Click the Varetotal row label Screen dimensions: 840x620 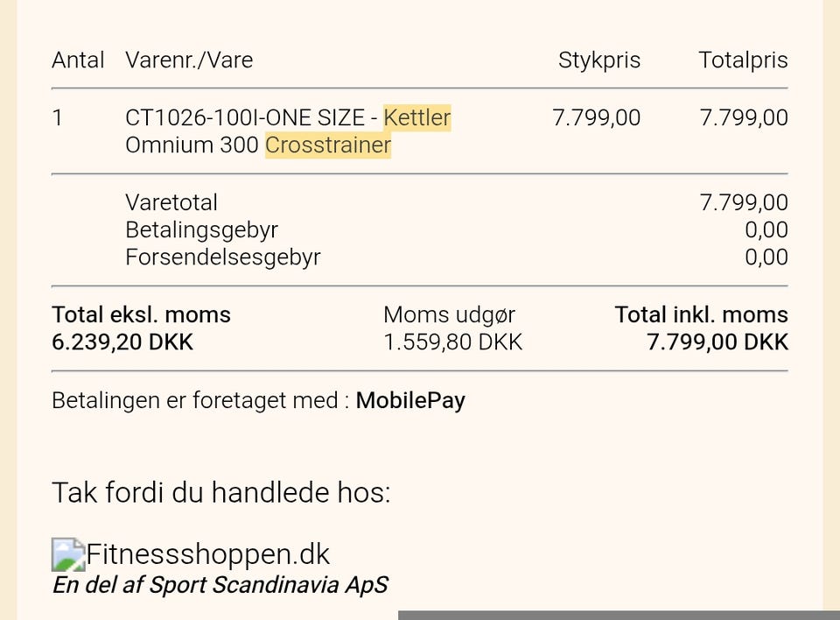point(171,202)
